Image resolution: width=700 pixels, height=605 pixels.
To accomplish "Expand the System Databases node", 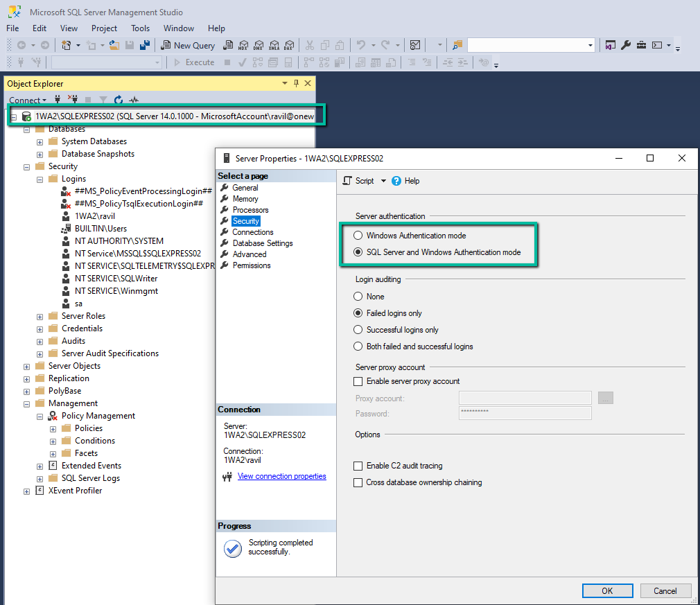I will pyautogui.click(x=40, y=141).
